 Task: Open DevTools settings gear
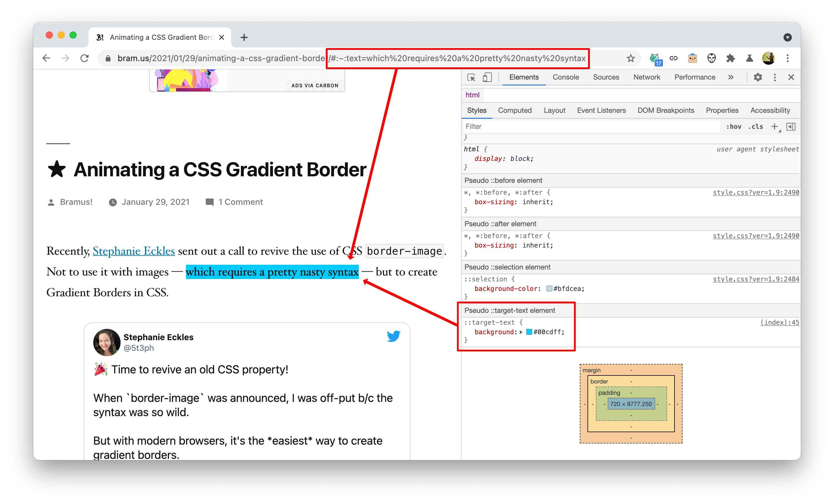(757, 77)
